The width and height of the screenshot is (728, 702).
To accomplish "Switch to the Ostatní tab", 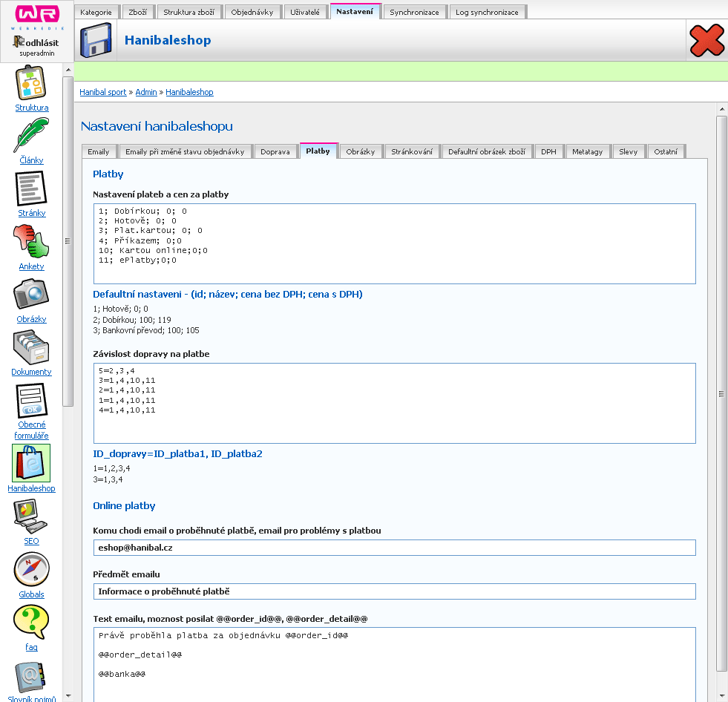I will [x=666, y=152].
